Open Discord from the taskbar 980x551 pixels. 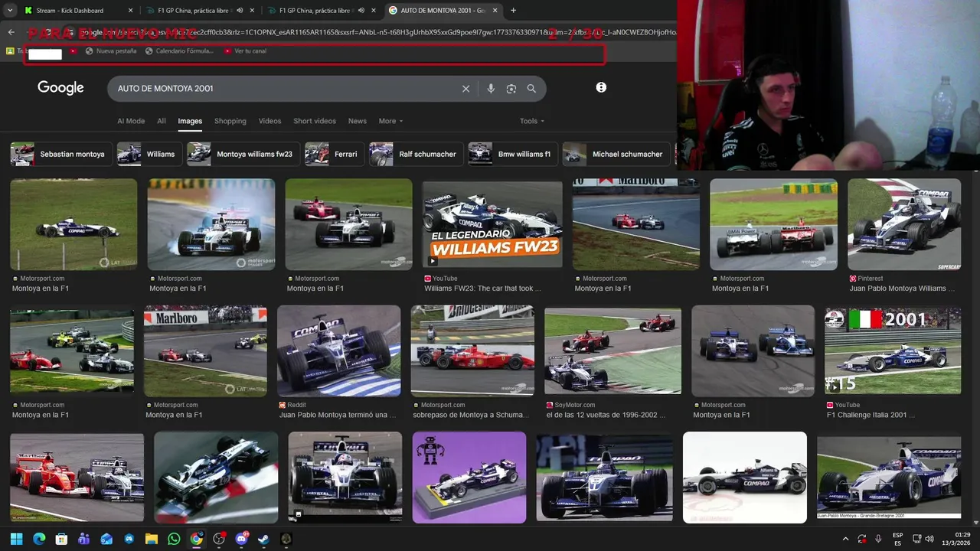pyautogui.click(x=241, y=539)
